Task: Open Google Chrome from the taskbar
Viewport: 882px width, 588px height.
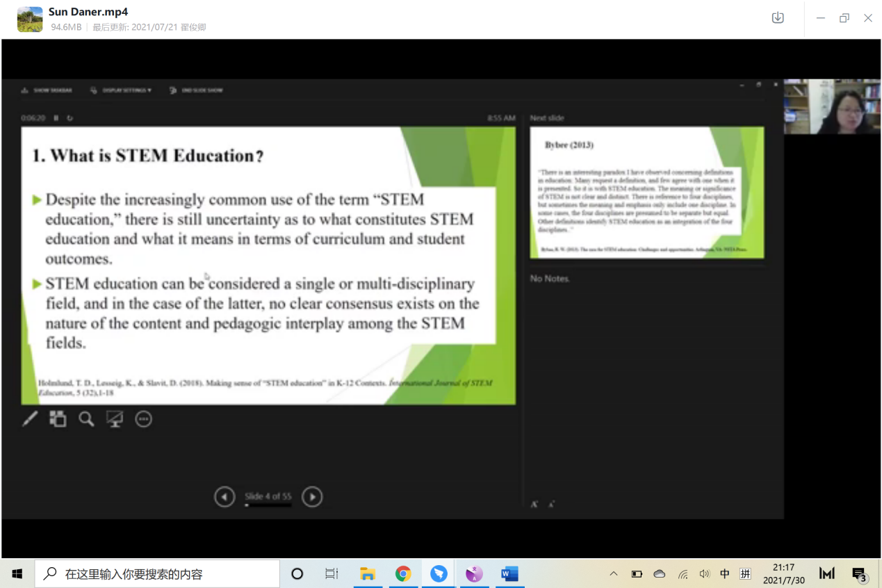Action: pyautogui.click(x=403, y=574)
